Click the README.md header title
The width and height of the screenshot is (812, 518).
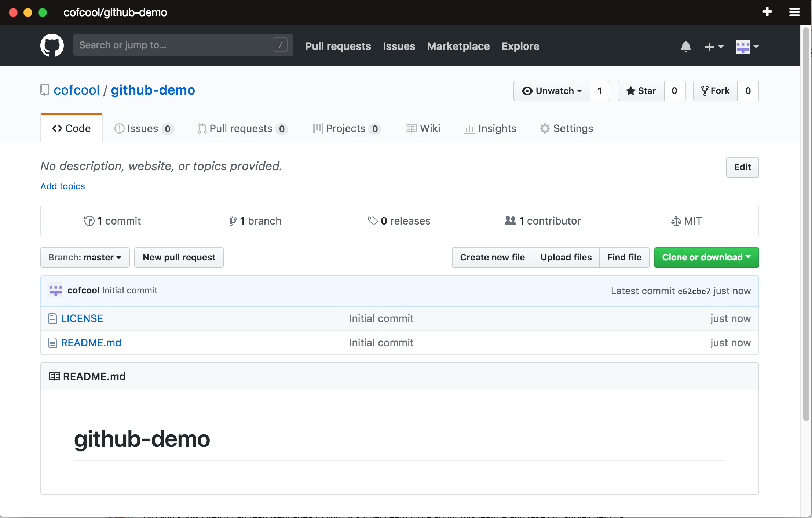point(94,376)
